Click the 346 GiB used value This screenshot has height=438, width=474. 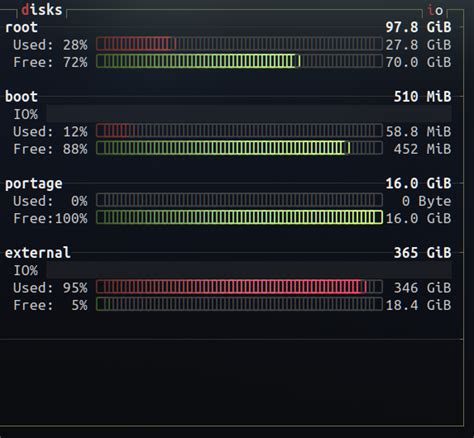[x=422, y=287]
